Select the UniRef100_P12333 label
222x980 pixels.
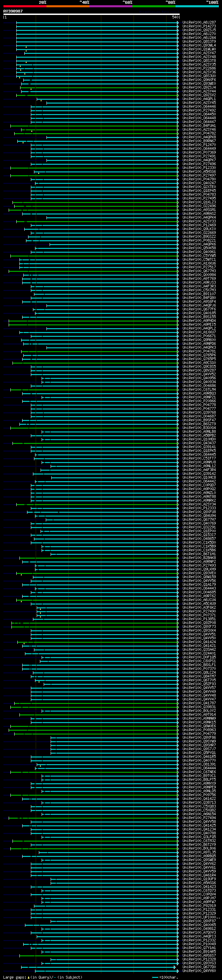[199, 508]
